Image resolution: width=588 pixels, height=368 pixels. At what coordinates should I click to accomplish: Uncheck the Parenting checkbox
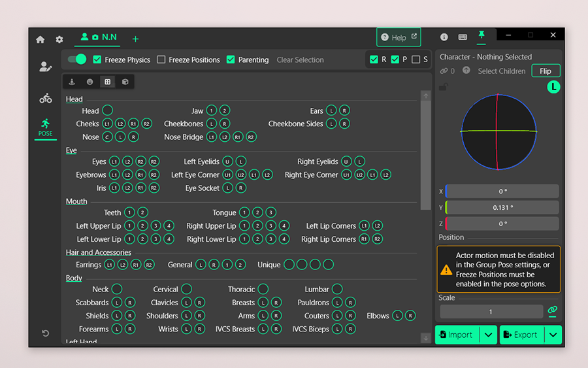coord(231,59)
